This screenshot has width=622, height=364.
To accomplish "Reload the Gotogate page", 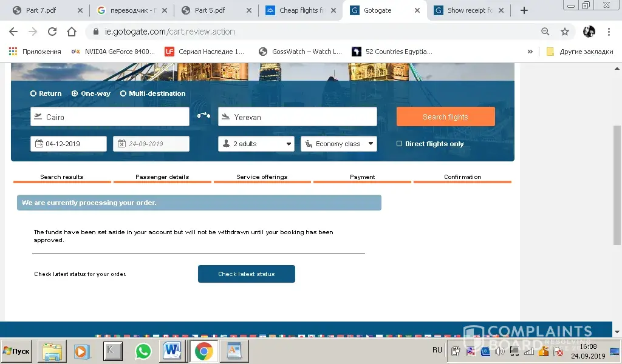I will 52,32.
